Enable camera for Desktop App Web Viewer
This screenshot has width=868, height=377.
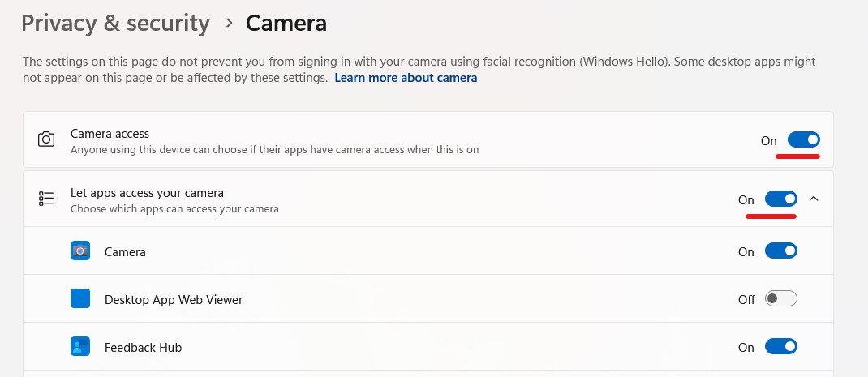pos(780,299)
